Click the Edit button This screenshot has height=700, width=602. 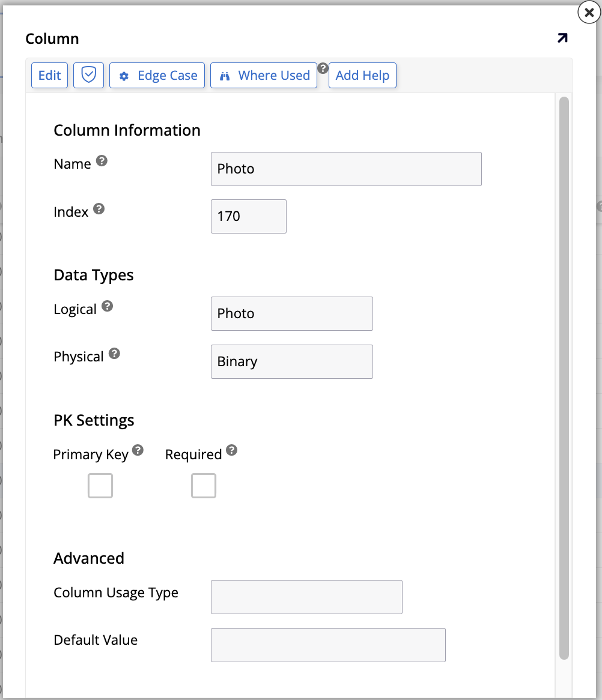point(49,75)
